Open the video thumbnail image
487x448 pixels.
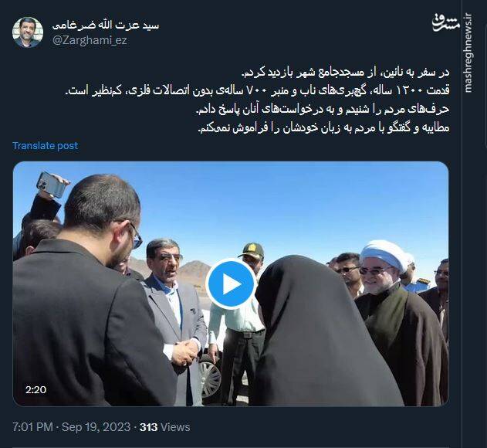point(231,283)
